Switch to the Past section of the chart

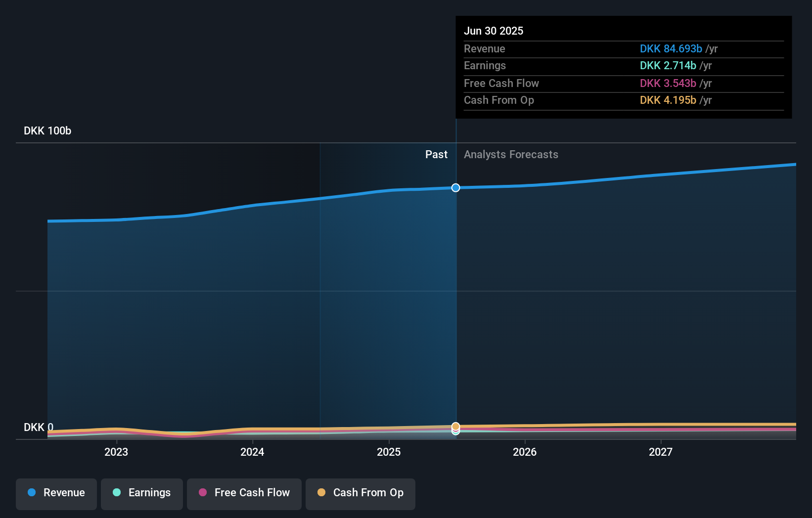436,154
